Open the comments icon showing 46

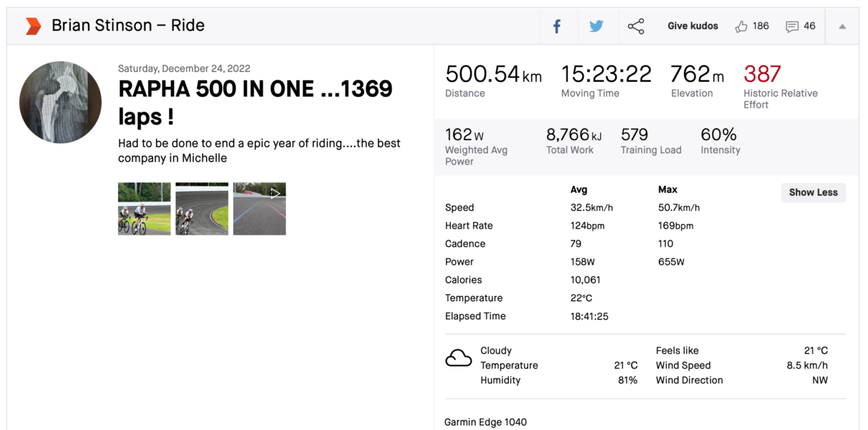792,26
